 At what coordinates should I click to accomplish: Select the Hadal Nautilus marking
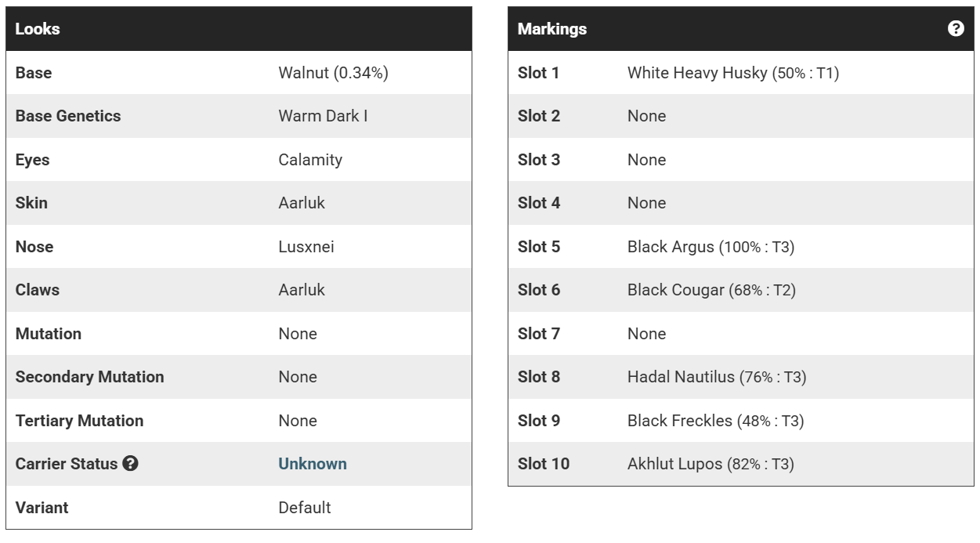(716, 377)
